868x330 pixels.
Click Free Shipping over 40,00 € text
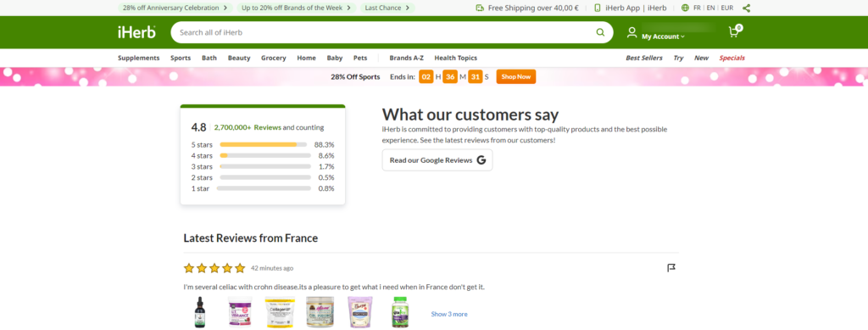533,8
